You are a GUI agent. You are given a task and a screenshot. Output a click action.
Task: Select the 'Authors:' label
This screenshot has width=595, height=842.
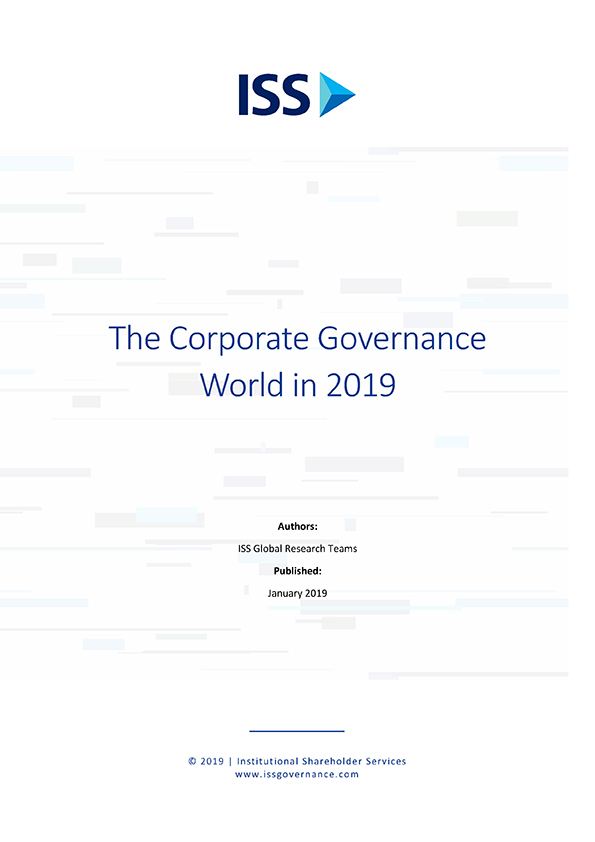[298, 526]
